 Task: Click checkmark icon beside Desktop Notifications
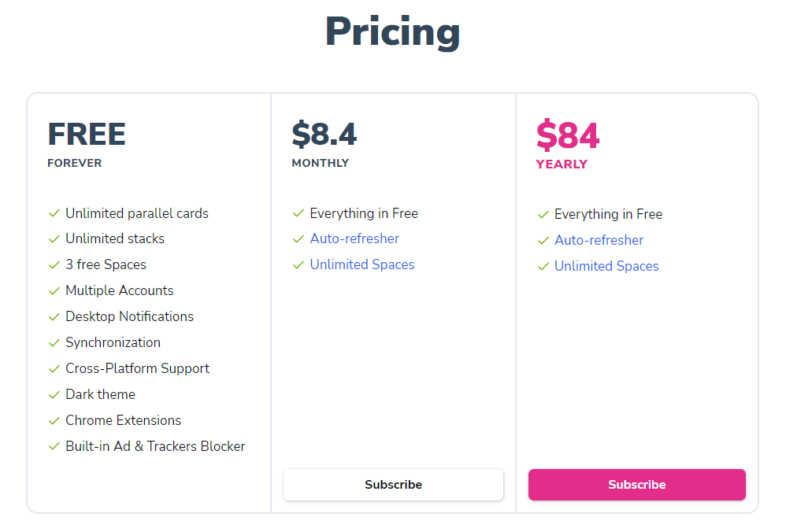click(54, 316)
